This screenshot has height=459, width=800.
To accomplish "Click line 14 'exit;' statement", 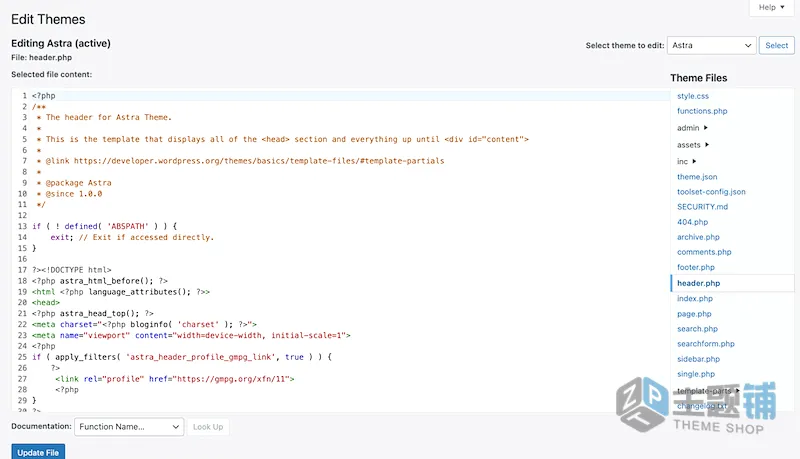I will (62, 237).
